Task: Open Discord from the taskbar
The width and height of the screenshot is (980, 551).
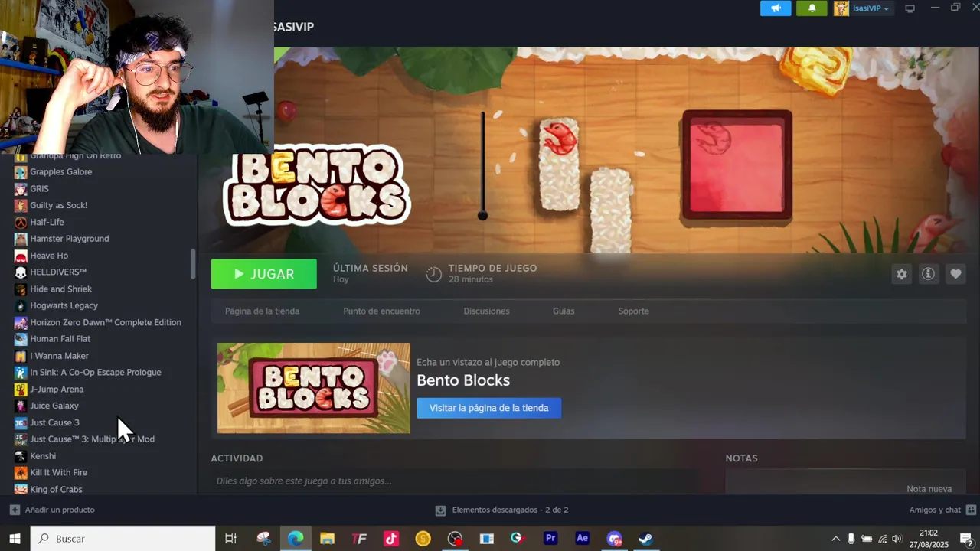Action: click(x=614, y=539)
